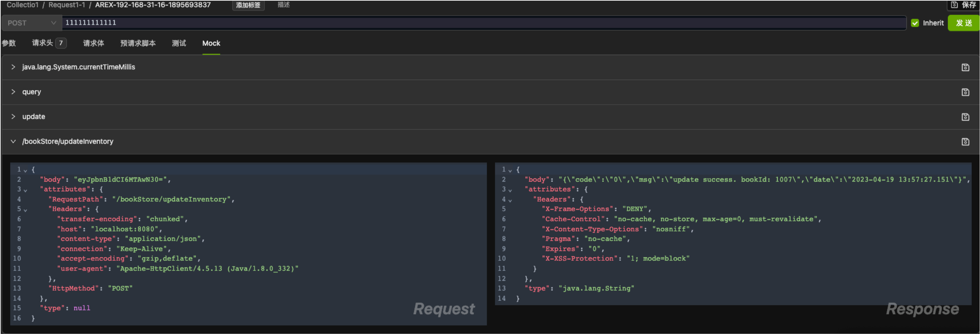Viewport: 980px width, 334px height.
Task: Click the "HttpMethod": "POST" line
Action: (90, 288)
